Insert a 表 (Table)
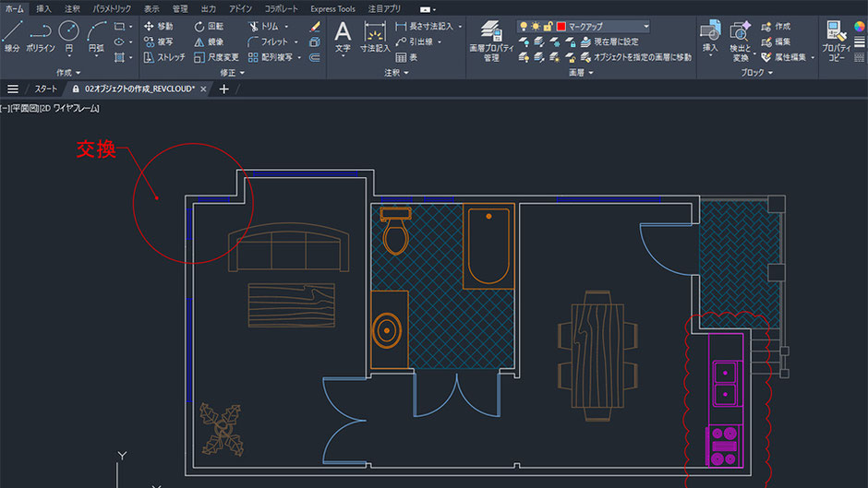Viewport: 868px width, 488px height. tap(407, 57)
